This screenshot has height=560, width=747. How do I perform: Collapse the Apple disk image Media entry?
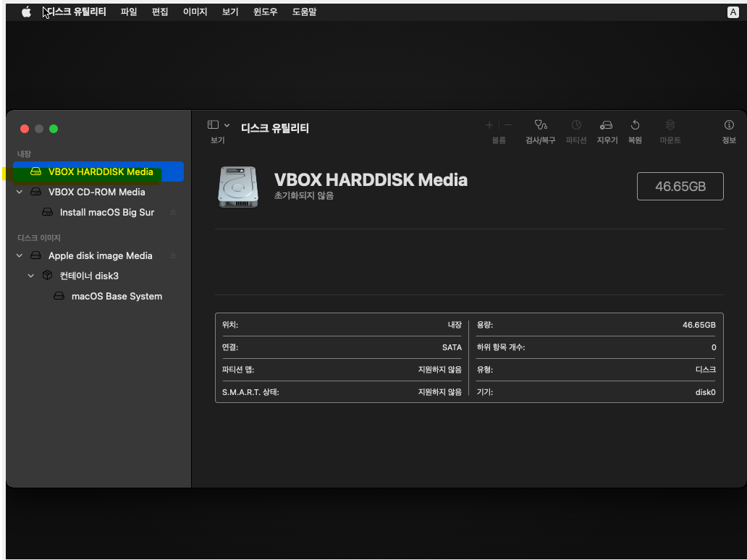click(x=20, y=255)
